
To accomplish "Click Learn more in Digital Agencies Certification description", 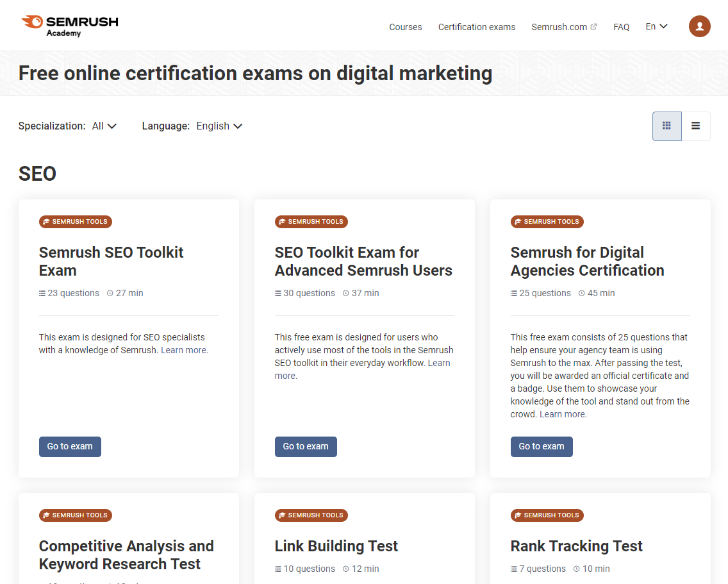I will pyautogui.click(x=563, y=414).
